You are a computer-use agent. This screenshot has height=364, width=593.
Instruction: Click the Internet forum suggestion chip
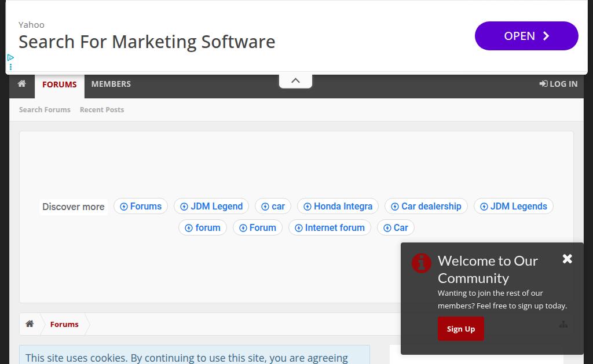[x=330, y=228]
